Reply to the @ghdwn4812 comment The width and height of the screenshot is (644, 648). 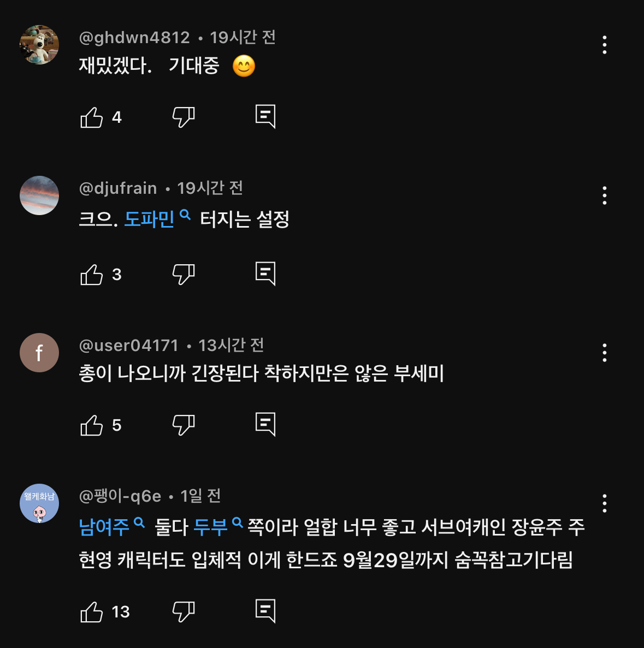265,116
